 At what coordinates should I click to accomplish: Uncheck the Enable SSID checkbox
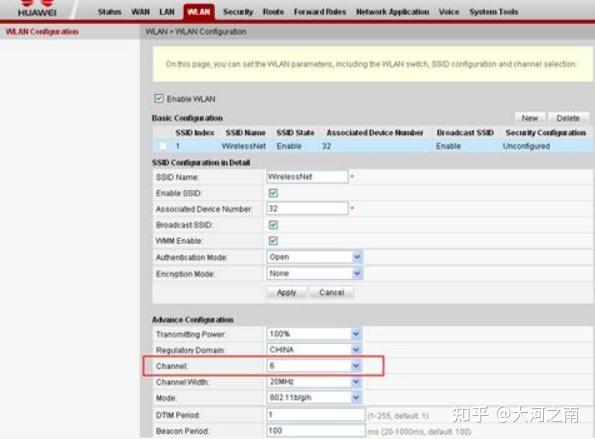click(273, 193)
